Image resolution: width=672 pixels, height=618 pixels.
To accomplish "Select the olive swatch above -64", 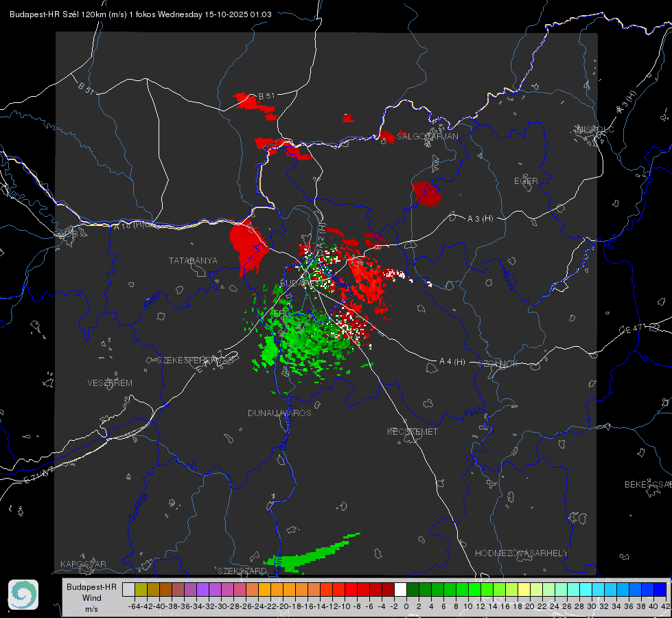I will (141, 589).
